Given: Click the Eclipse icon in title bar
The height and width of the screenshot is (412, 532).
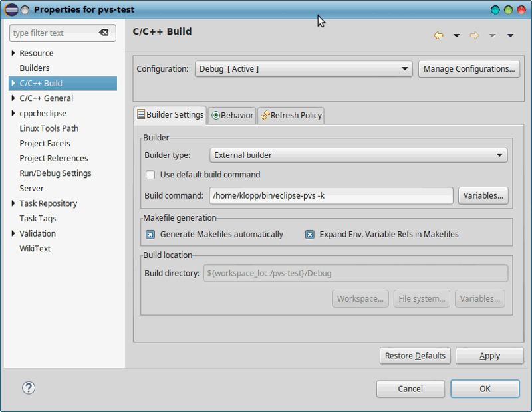Looking at the screenshot, I should pos(11,9).
